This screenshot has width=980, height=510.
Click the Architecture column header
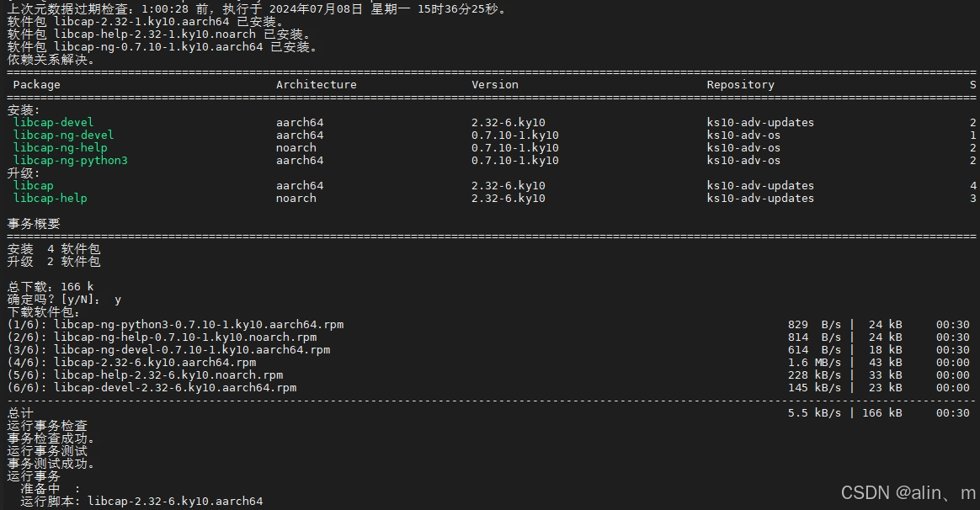[316, 84]
